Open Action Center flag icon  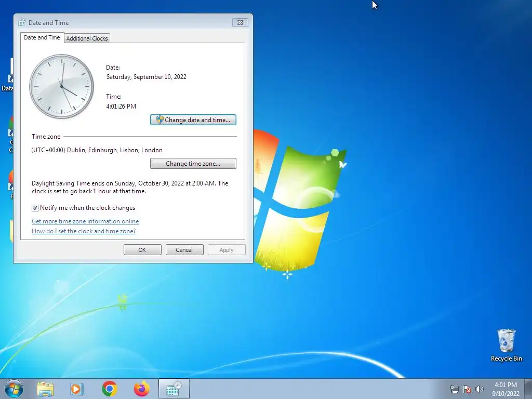pyautogui.click(x=467, y=389)
